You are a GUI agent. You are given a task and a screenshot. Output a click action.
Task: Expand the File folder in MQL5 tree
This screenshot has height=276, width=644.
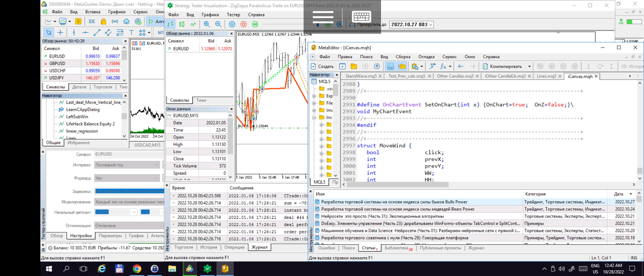pos(314,103)
